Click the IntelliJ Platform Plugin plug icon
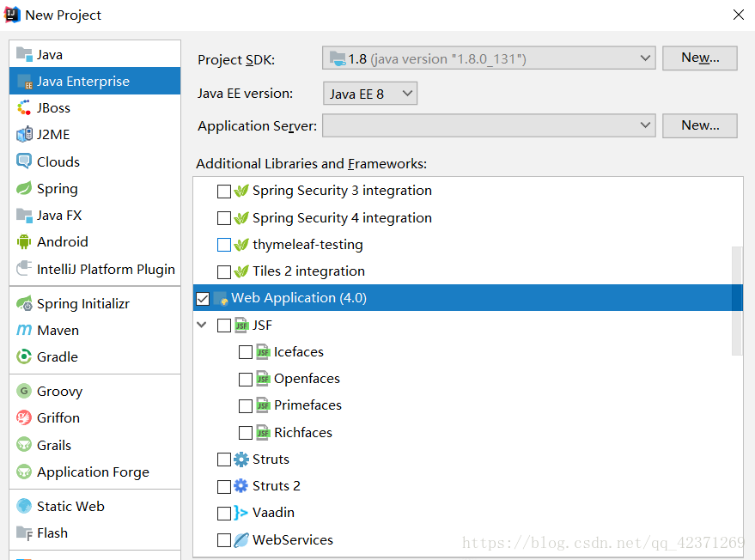Image resolution: width=755 pixels, height=560 pixels. (x=24, y=269)
